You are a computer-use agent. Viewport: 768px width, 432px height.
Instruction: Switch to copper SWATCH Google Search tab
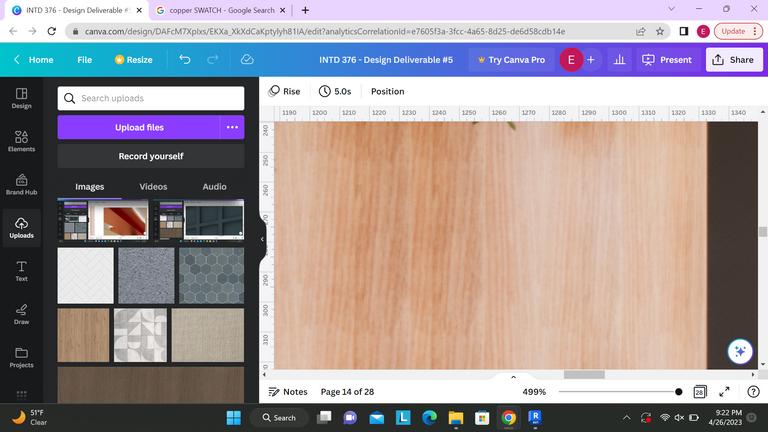point(221,10)
